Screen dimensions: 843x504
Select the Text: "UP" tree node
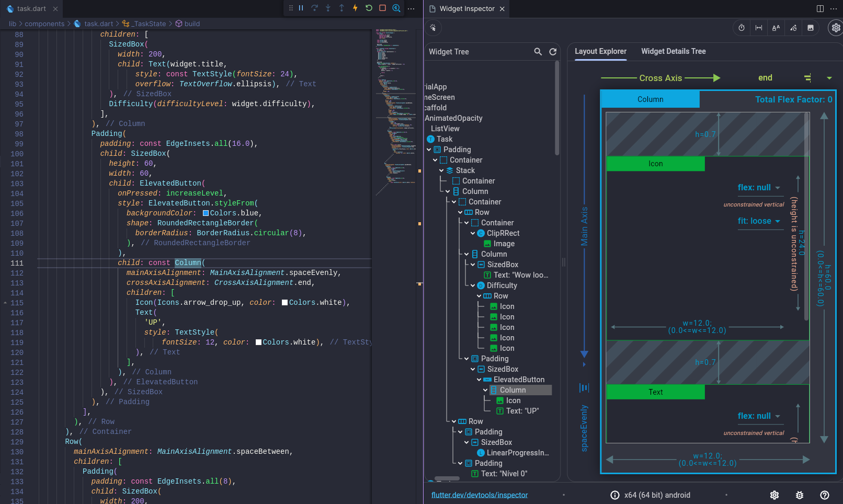(x=522, y=411)
